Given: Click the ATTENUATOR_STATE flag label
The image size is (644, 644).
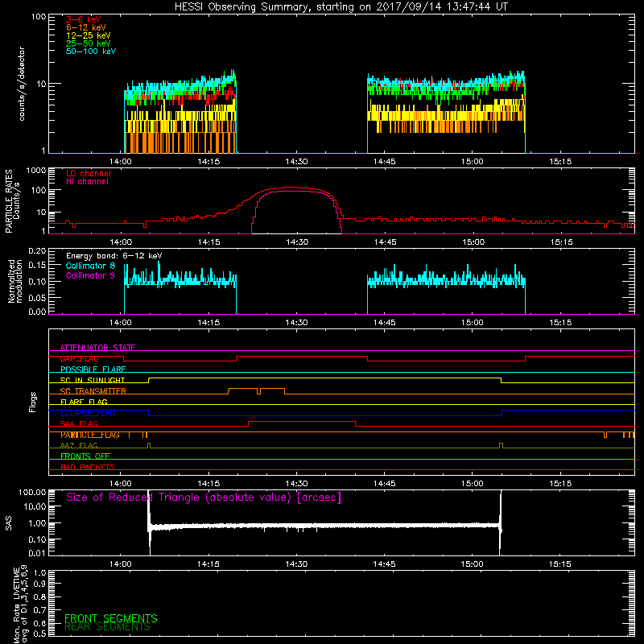Looking at the screenshot, I should (97, 348).
